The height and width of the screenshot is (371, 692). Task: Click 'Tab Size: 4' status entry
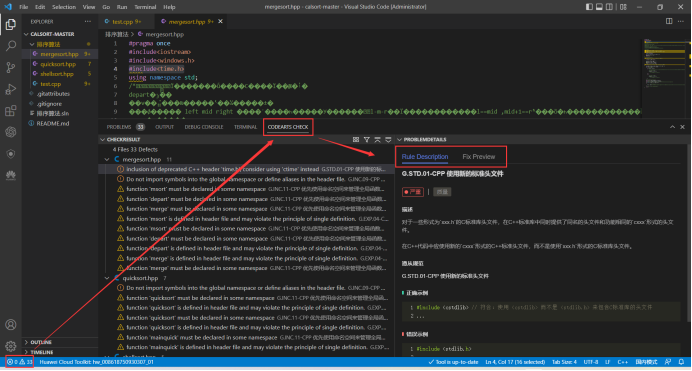564,362
